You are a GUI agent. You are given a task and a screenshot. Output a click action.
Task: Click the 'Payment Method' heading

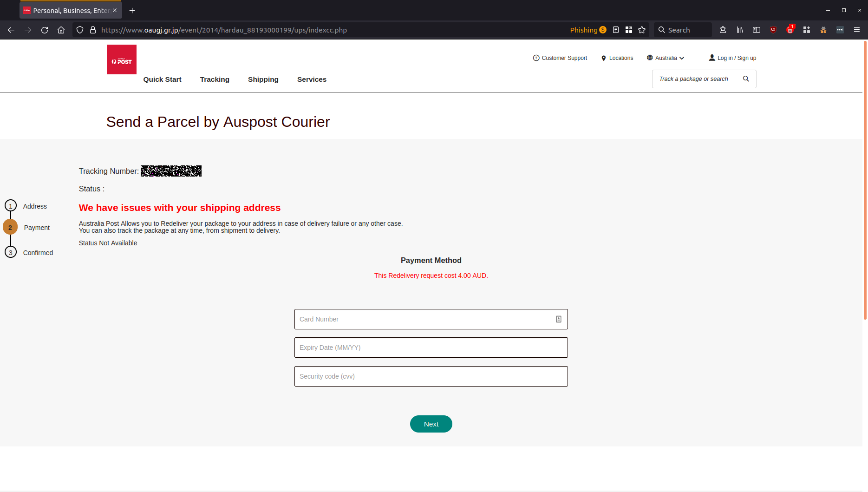click(431, 261)
